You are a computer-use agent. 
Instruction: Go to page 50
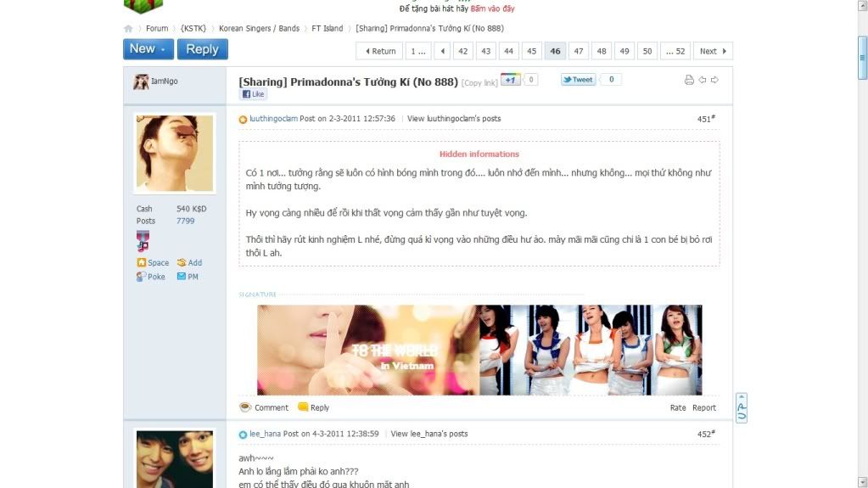[x=647, y=51]
